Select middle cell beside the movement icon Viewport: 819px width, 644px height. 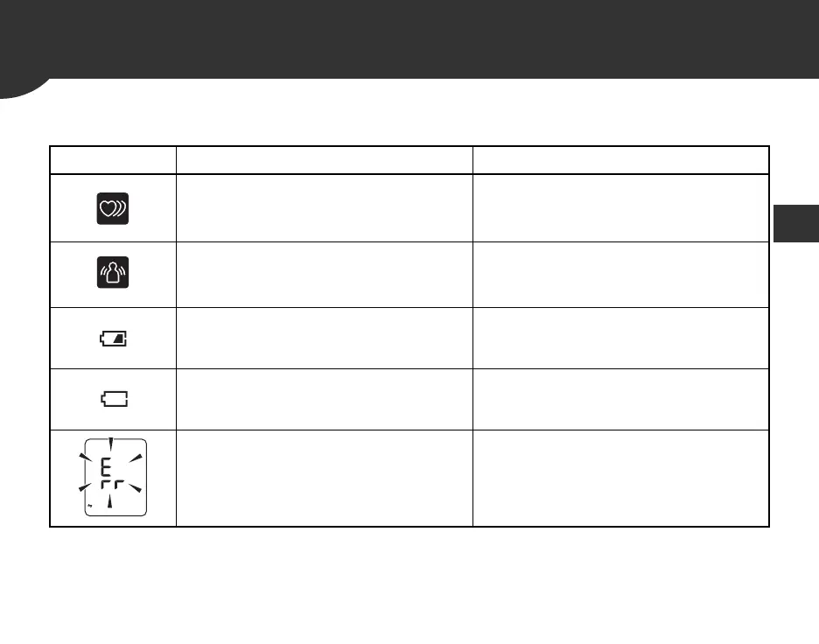[x=324, y=274]
